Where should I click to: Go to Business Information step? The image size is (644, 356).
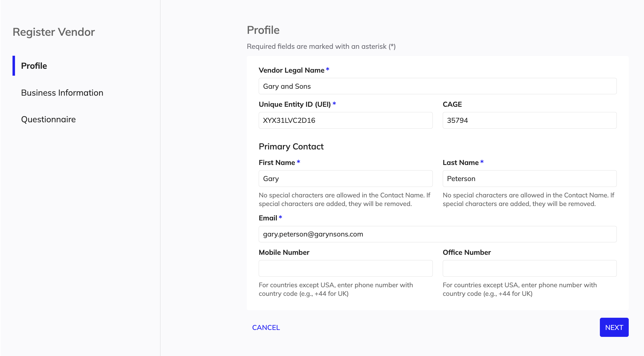[62, 93]
